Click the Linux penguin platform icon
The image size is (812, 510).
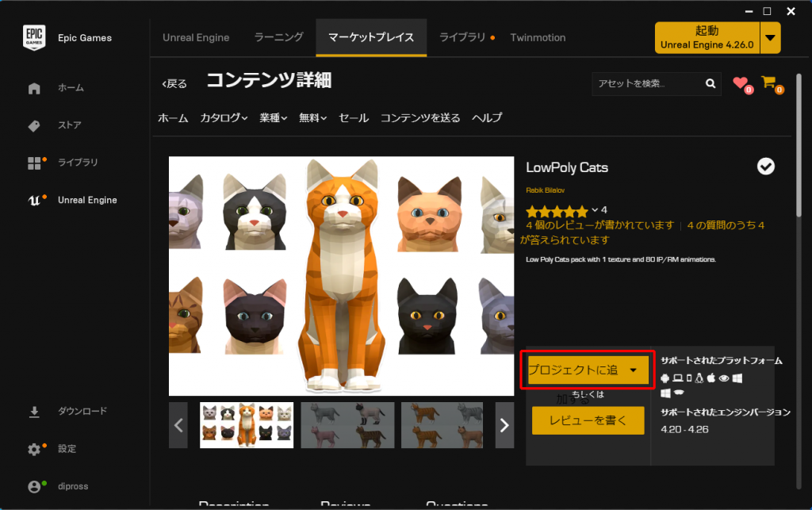click(x=699, y=378)
